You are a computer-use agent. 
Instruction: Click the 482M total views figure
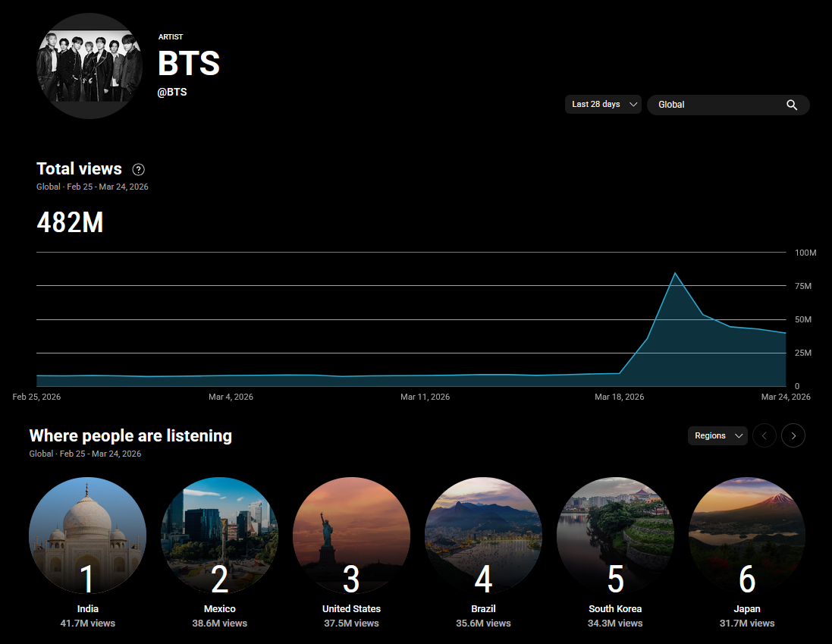tap(70, 222)
